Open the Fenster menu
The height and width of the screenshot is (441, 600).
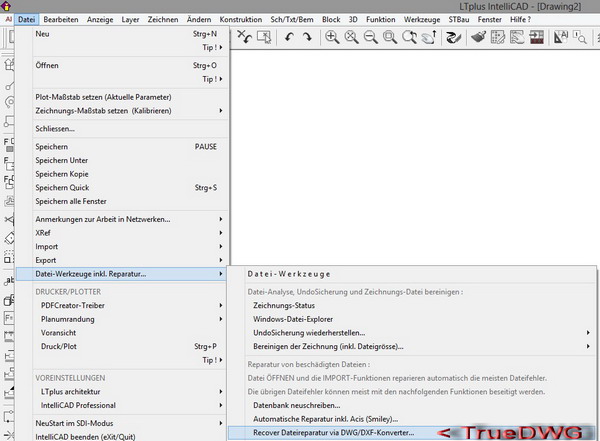coord(489,20)
